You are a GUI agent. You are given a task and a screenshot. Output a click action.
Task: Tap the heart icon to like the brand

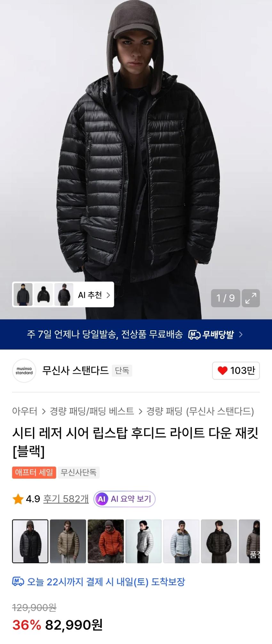pos(222,371)
